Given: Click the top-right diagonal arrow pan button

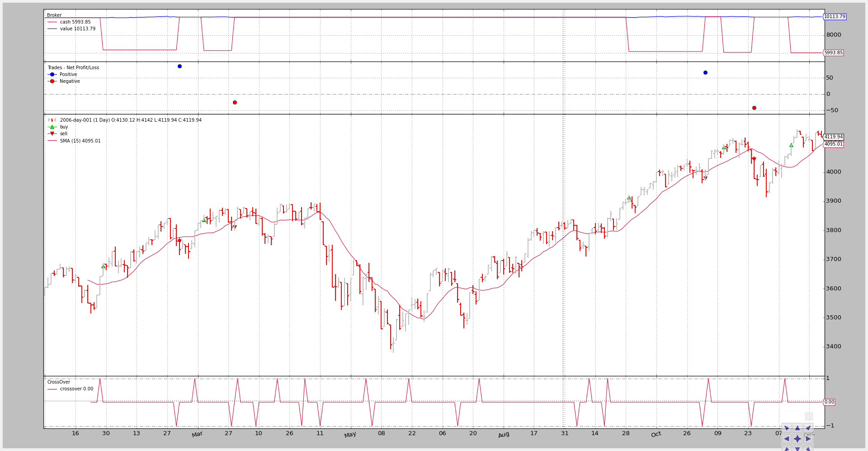Looking at the screenshot, I should pos(808,428).
